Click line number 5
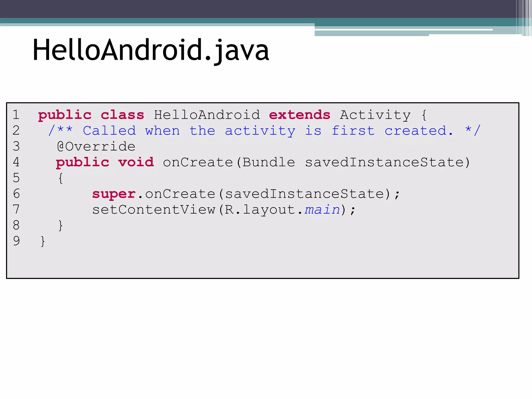This screenshot has height=399, width=532. [x=16, y=178]
